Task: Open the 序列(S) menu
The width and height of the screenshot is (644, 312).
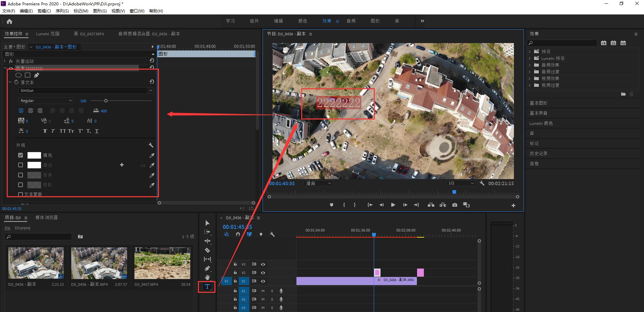Action: pos(62,11)
